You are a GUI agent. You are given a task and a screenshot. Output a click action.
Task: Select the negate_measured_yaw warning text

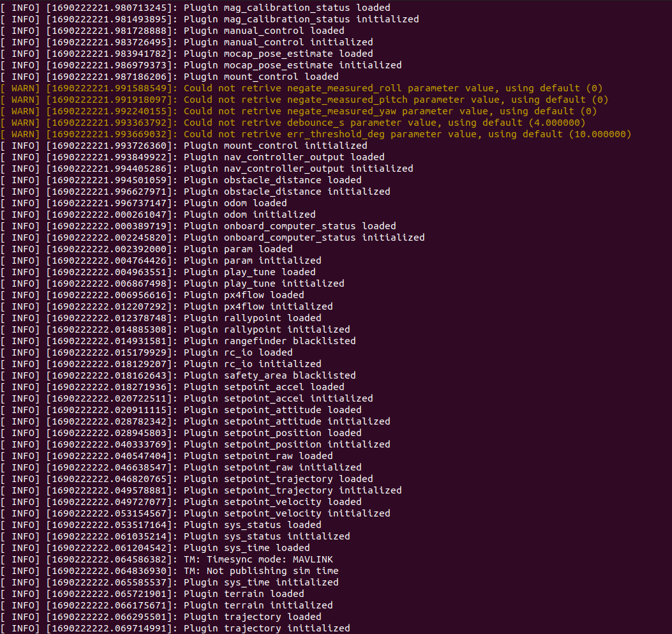click(x=390, y=111)
